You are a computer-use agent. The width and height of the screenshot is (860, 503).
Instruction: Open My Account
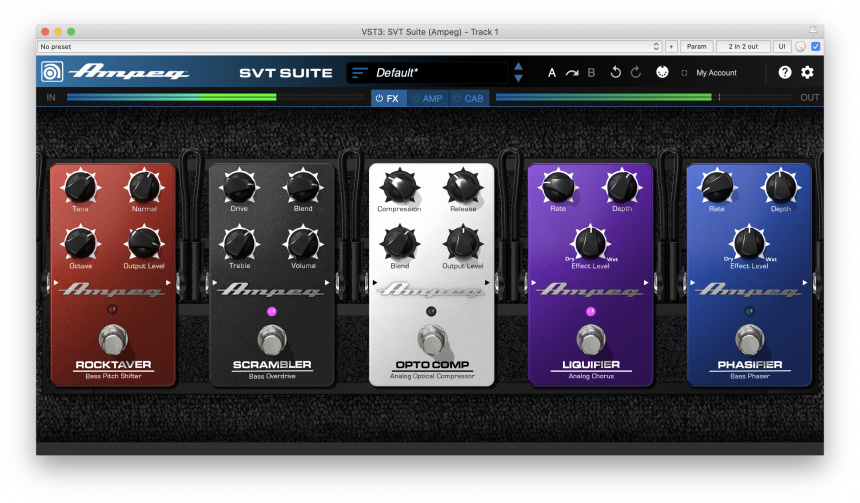pyautogui.click(x=716, y=73)
